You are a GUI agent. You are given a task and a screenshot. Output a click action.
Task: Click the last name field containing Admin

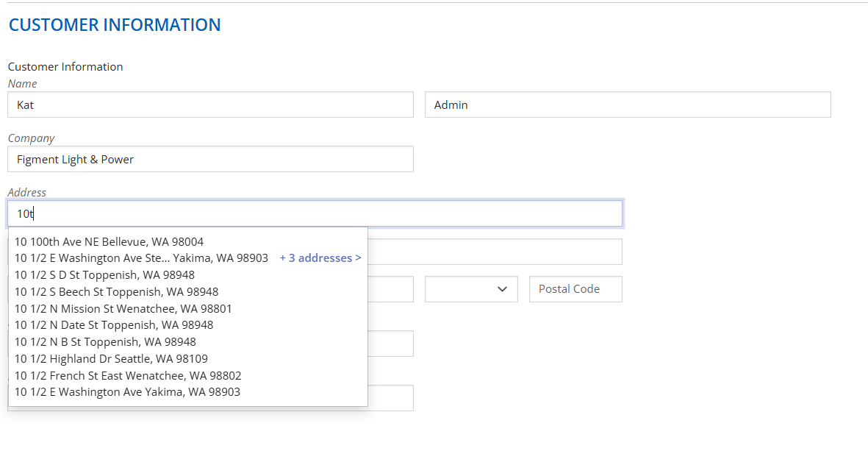pos(627,104)
